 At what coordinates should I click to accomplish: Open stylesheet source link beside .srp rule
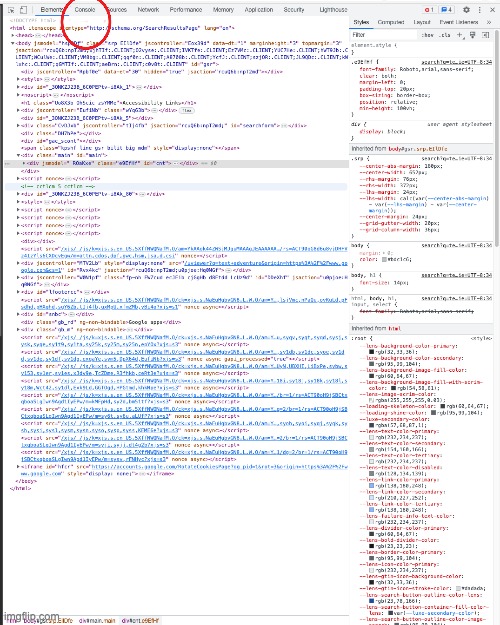click(x=457, y=159)
